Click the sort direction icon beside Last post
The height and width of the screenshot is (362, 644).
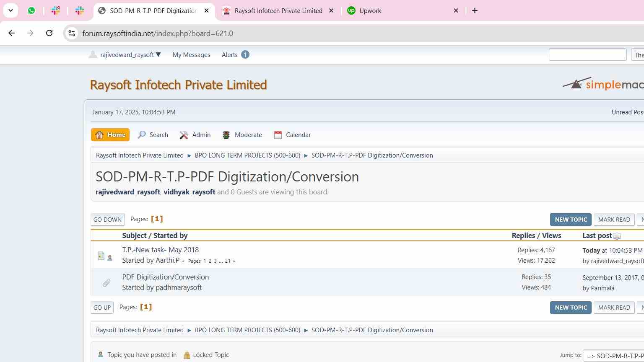(x=617, y=236)
